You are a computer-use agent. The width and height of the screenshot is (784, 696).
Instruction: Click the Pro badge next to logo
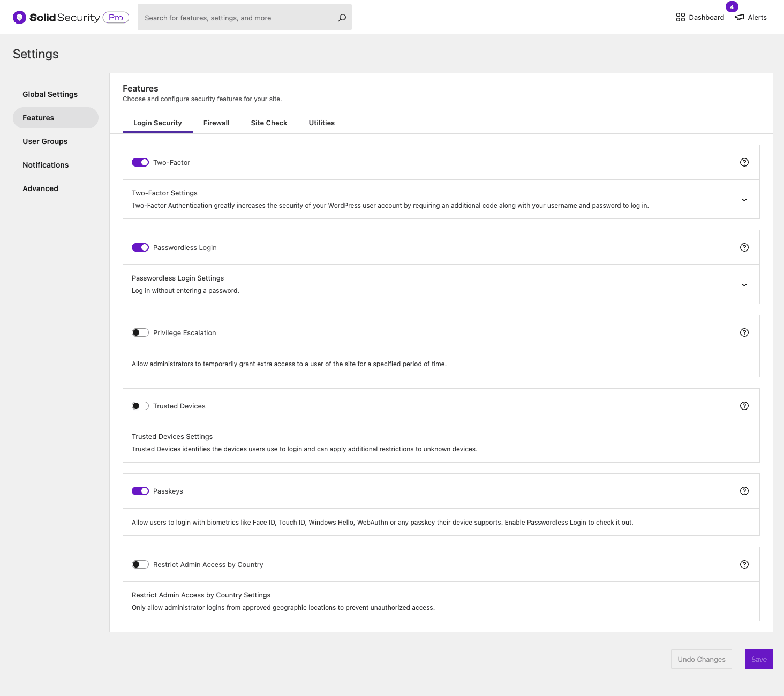(116, 18)
